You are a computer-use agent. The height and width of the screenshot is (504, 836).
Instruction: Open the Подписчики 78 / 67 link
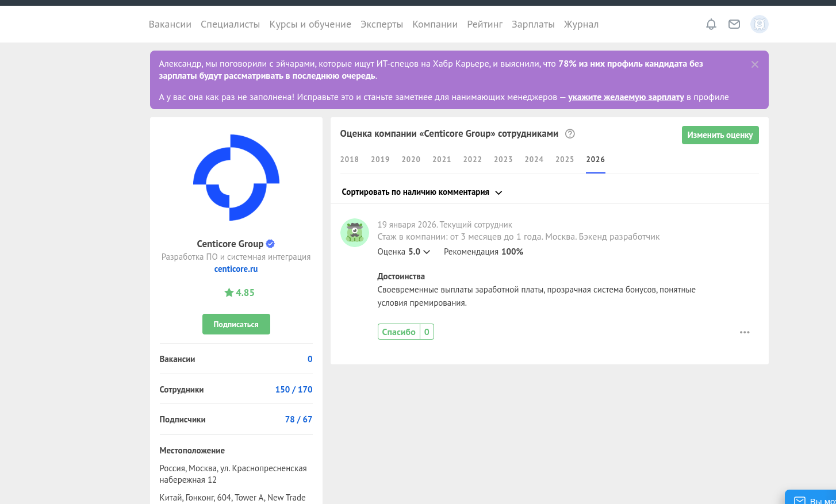tap(298, 420)
